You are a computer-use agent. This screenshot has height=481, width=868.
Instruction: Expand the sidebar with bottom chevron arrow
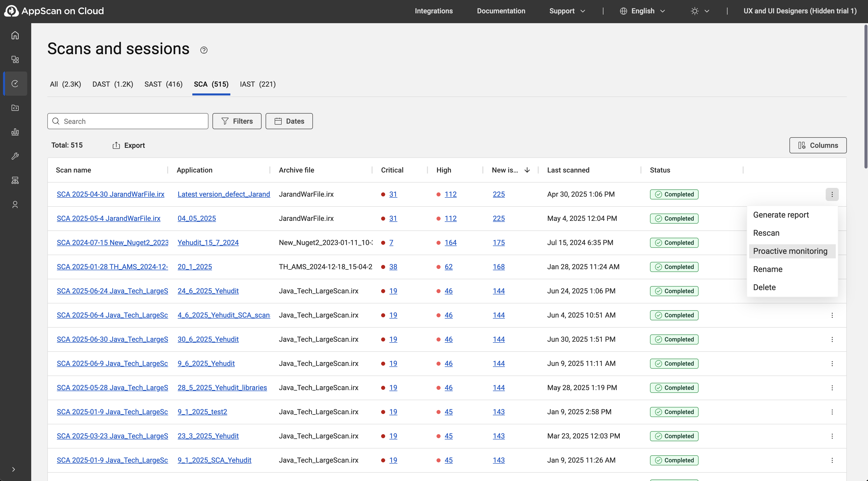[x=14, y=469]
